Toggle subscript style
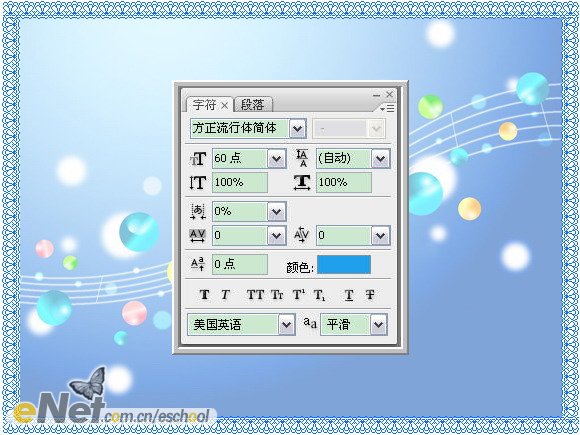Image resolution: width=580 pixels, height=435 pixels. [x=320, y=295]
